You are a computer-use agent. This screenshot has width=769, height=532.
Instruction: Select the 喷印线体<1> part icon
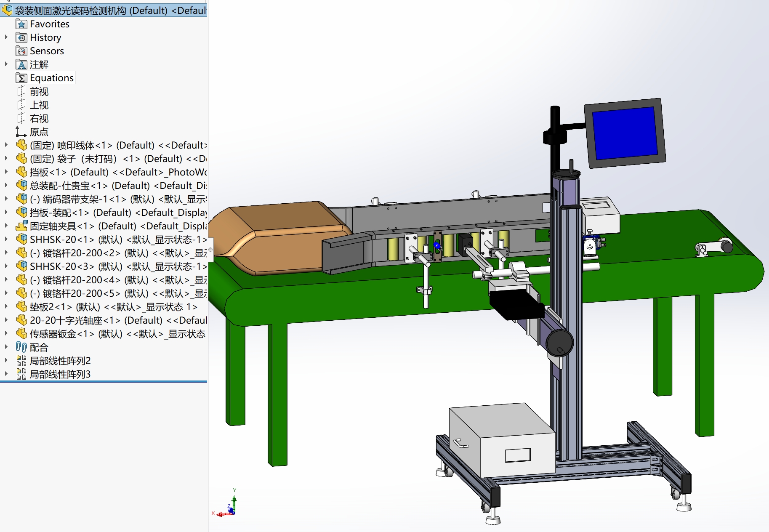click(21, 145)
